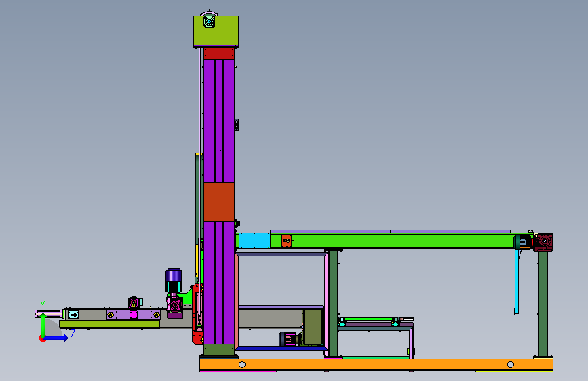Screen dimensions: 588x381
Task: Select the yellow-green box atop the column
Action: 216,31
